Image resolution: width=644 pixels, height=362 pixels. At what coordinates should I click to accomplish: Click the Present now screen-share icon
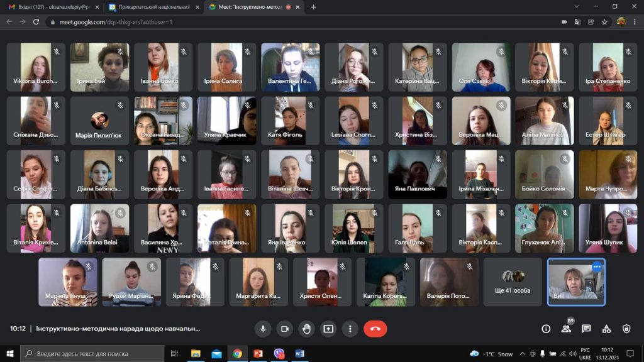(328, 329)
